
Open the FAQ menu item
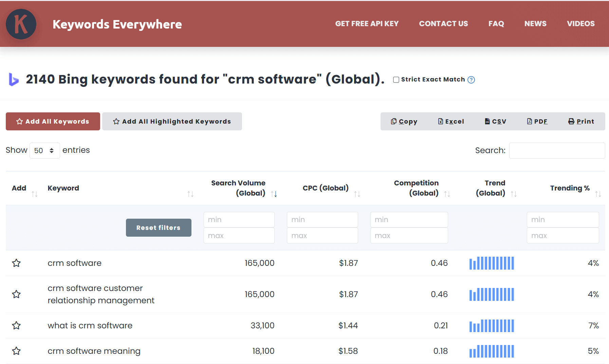496,24
